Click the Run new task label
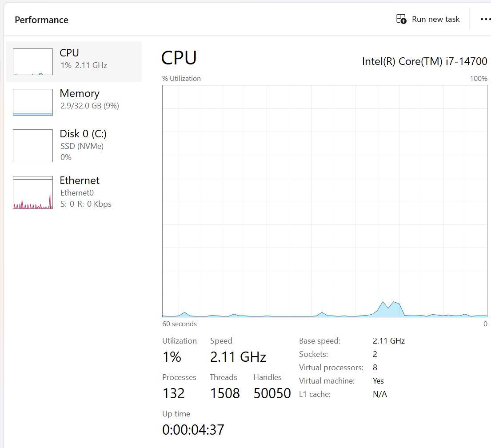This screenshot has width=491, height=448. [x=435, y=19]
